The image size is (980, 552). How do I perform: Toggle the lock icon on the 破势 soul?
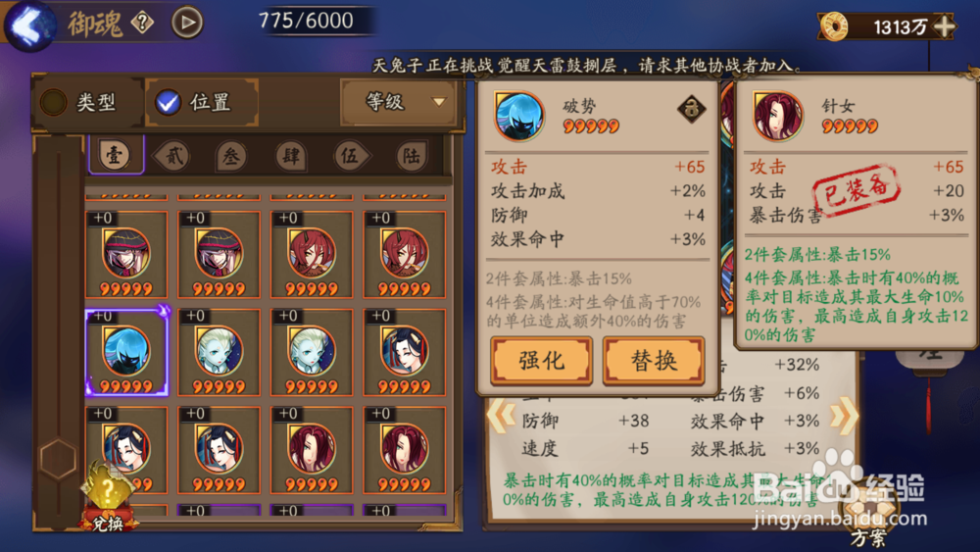click(691, 110)
